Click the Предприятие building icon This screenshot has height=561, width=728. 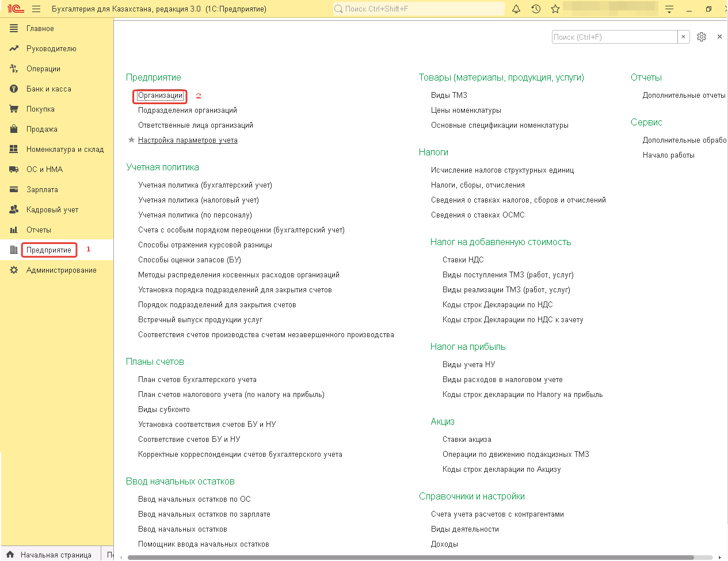pos(14,250)
